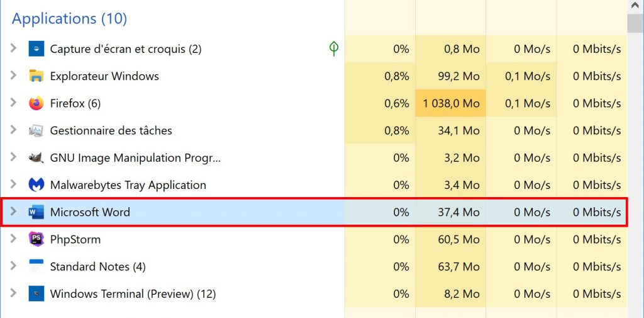Click the Applications (10) group header
The image size is (644, 318).
coord(69,19)
